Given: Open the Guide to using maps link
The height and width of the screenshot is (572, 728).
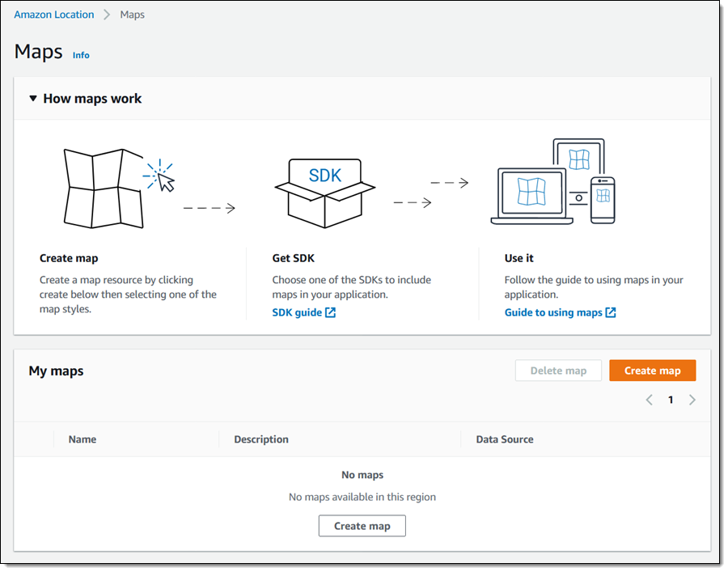Looking at the screenshot, I should (x=553, y=312).
